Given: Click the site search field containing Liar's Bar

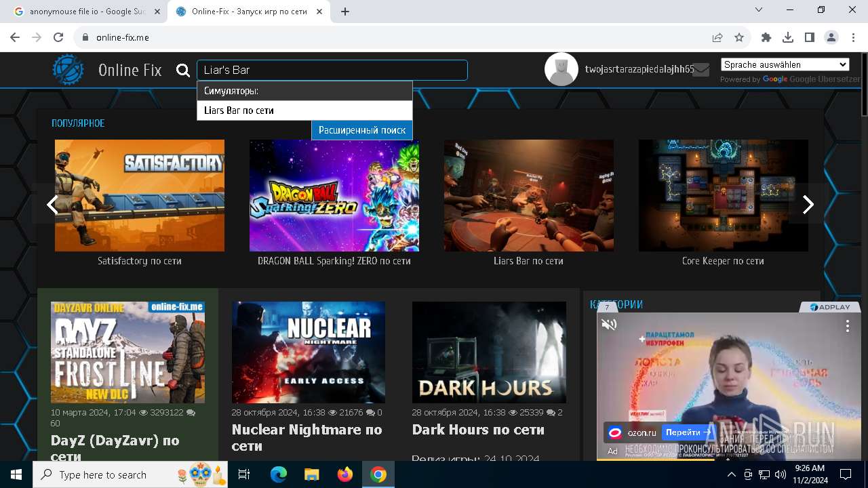Looking at the screenshot, I should [x=332, y=70].
